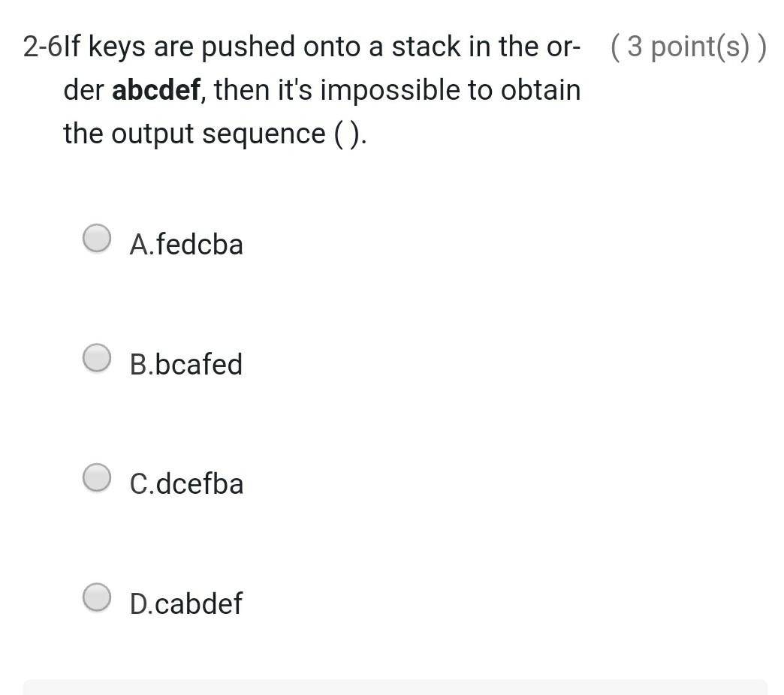Select radio button for option A.fedcba
Screen dimensions: 784x695
[x=97, y=239]
